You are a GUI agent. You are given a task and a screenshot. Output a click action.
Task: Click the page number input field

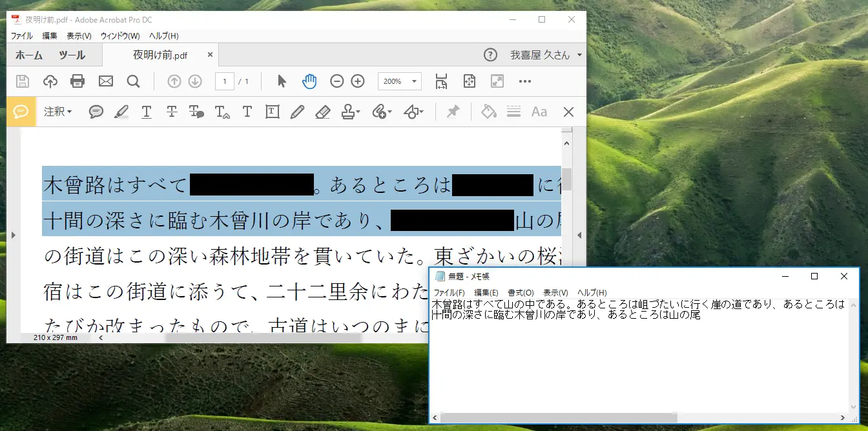click(x=224, y=81)
